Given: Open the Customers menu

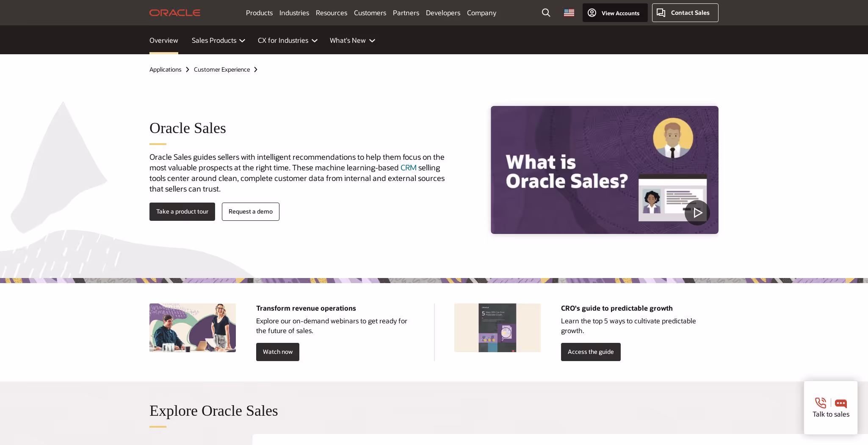Looking at the screenshot, I should (x=370, y=13).
